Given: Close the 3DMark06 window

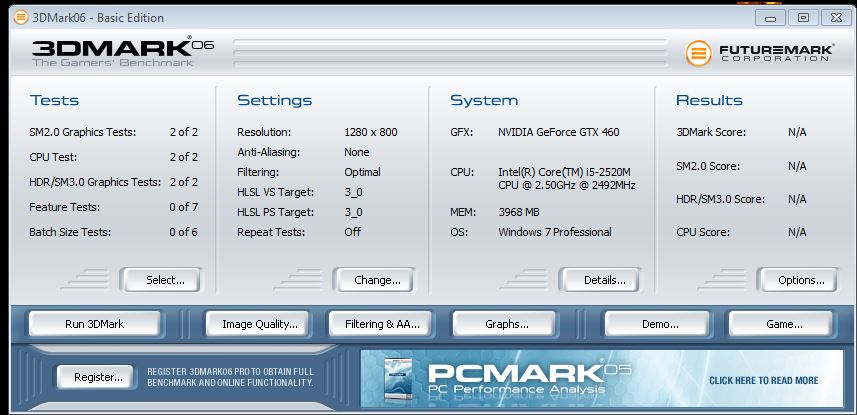Looking at the screenshot, I should (x=836, y=17).
